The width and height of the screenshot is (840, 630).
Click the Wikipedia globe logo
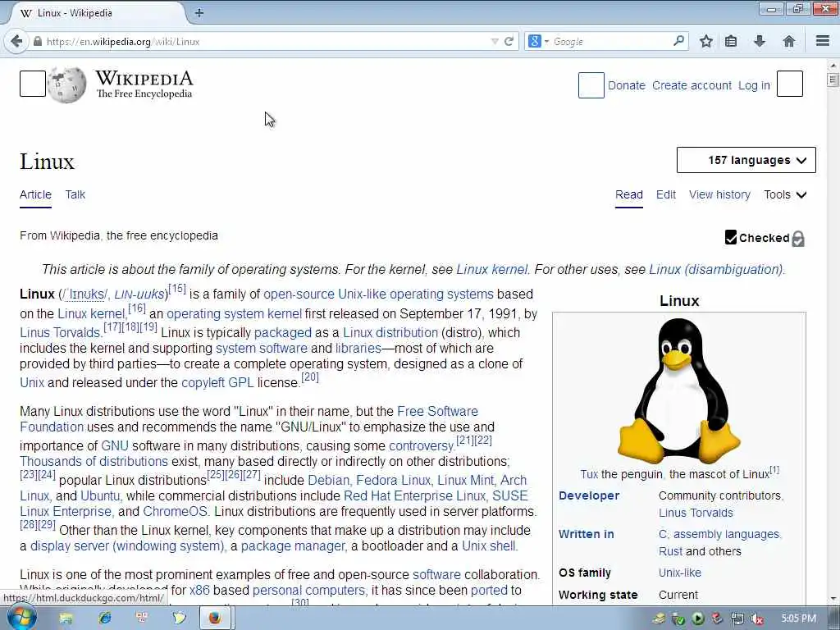67,84
